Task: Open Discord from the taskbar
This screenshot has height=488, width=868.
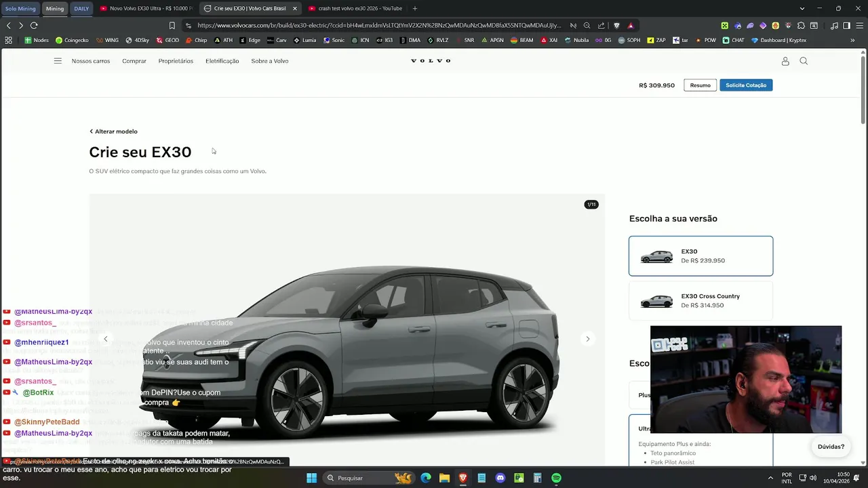Action: pos(500,478)
